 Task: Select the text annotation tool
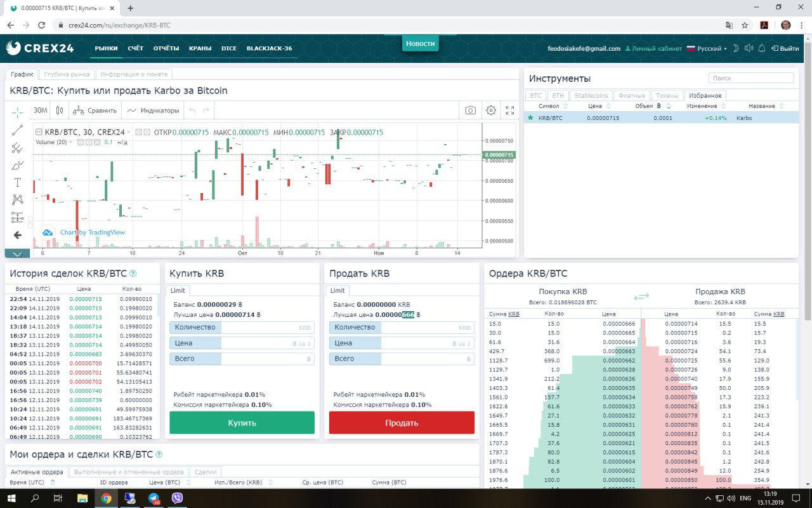coord(18,182)
